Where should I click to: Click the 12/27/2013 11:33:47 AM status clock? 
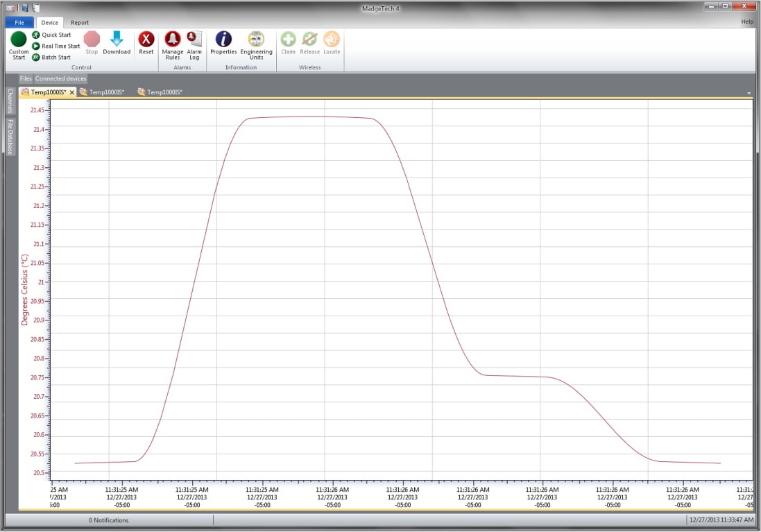click(x=721, y=520)
